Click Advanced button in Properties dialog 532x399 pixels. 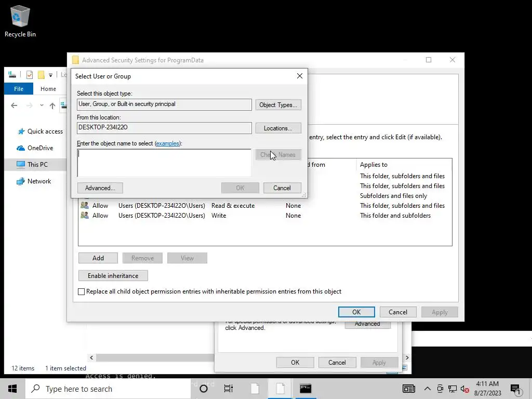367,324
